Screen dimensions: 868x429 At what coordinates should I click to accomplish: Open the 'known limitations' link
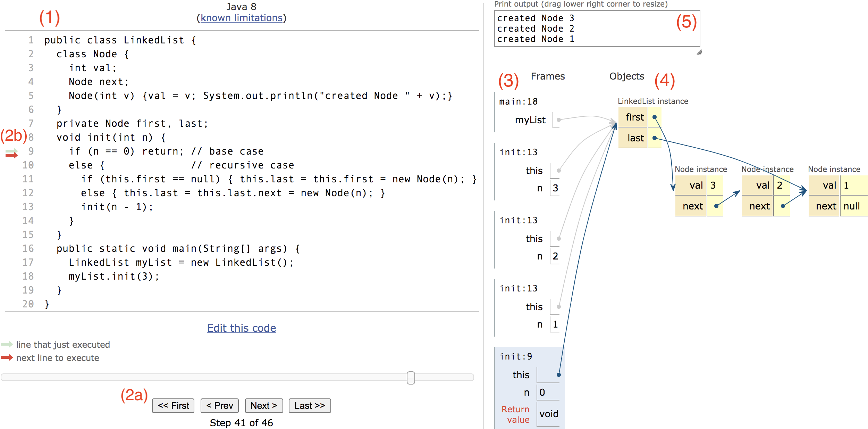click(241, 18)
